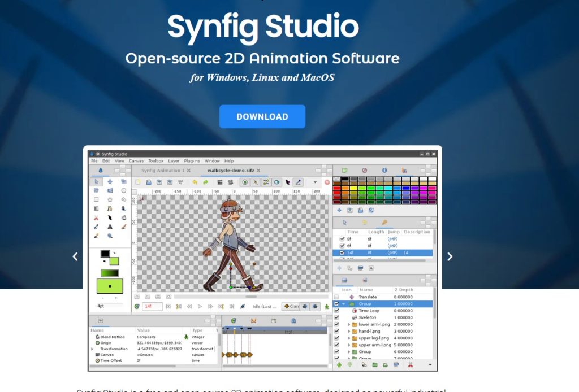Expand the hand-l.png layer

pyautogui.click(x=349, y=331)
